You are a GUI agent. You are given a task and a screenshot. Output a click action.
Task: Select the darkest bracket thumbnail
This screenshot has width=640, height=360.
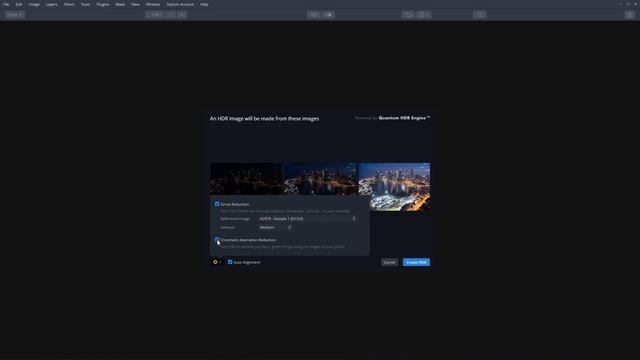coord(246,179)
